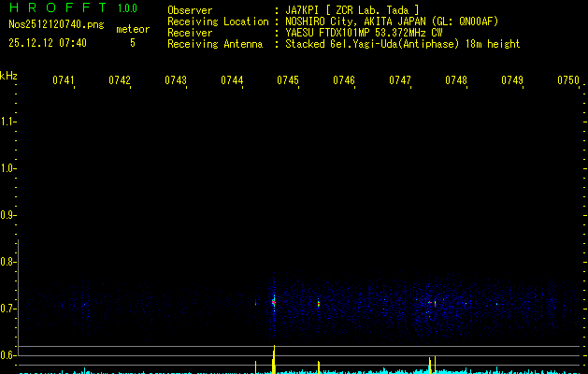
Task: Click the 0748 time tick label
Action: (455, 80)
